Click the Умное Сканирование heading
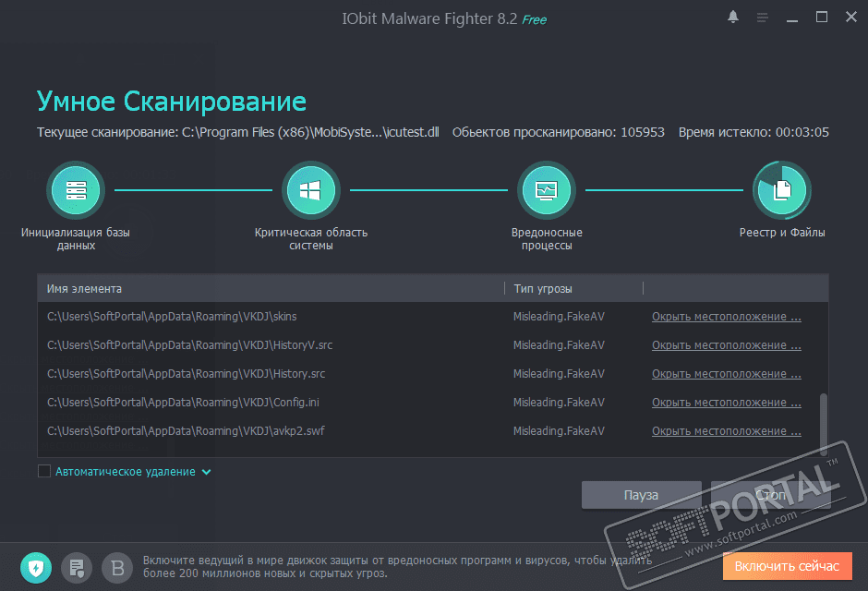The image size is (868, 591). click(x=172, y=102)
